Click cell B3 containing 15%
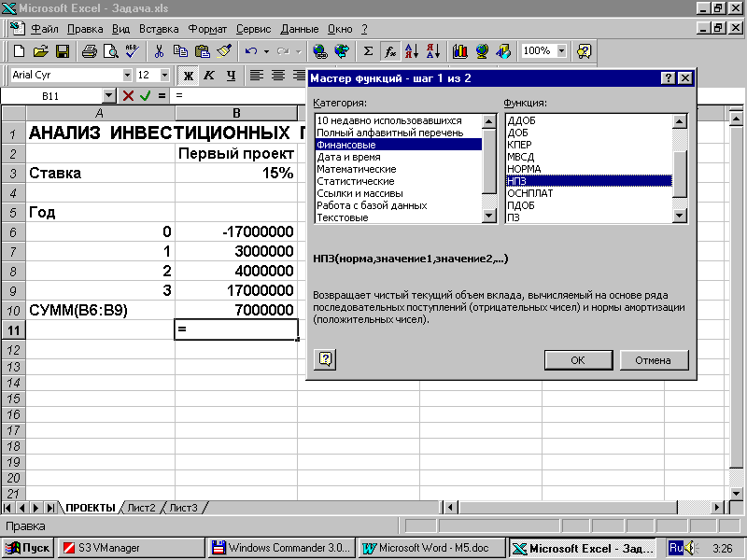The width and height of the screenshot is (747, 560). coord(236,174)
